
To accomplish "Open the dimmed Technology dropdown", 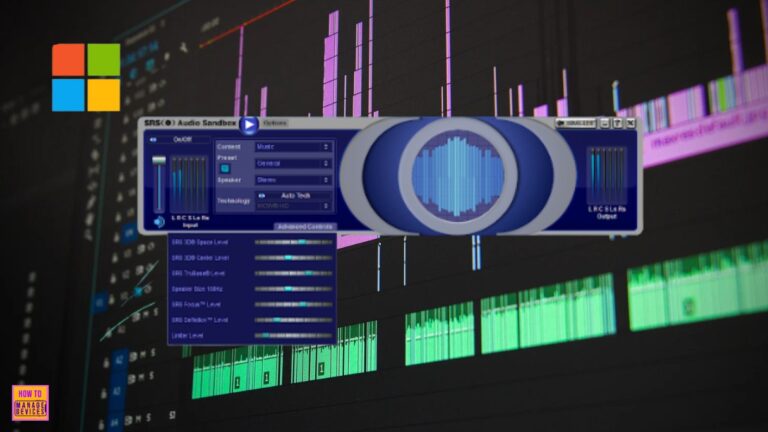I will coord(293,206).
